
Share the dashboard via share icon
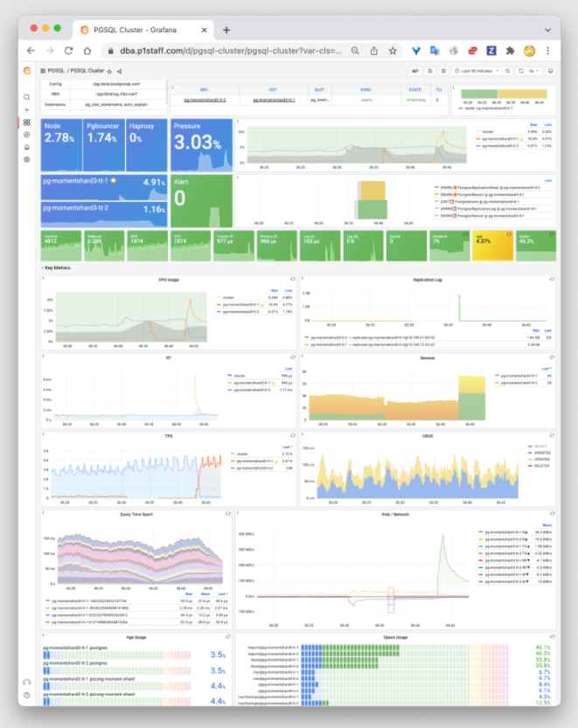click(x=120, y=71)
